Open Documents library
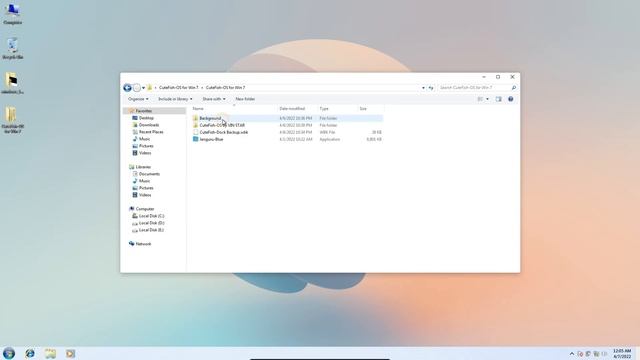Image resolution: width=640 pixels, height=360 pixels. pyautogui.click(x=149, y=174)
